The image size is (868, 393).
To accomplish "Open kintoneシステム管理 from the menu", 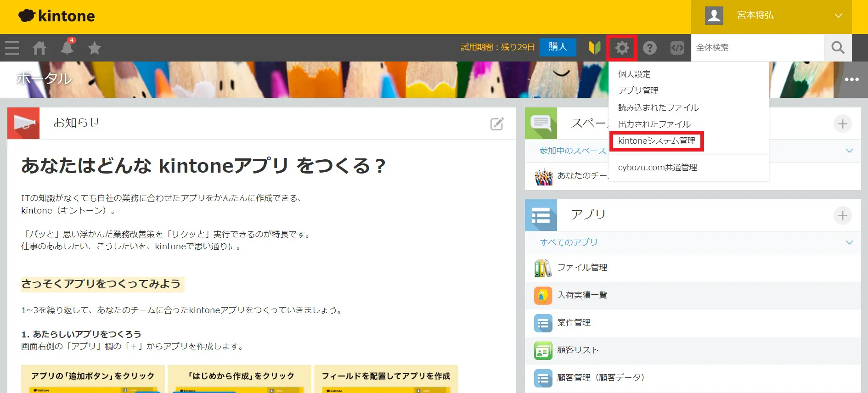I will coord(657,140).
